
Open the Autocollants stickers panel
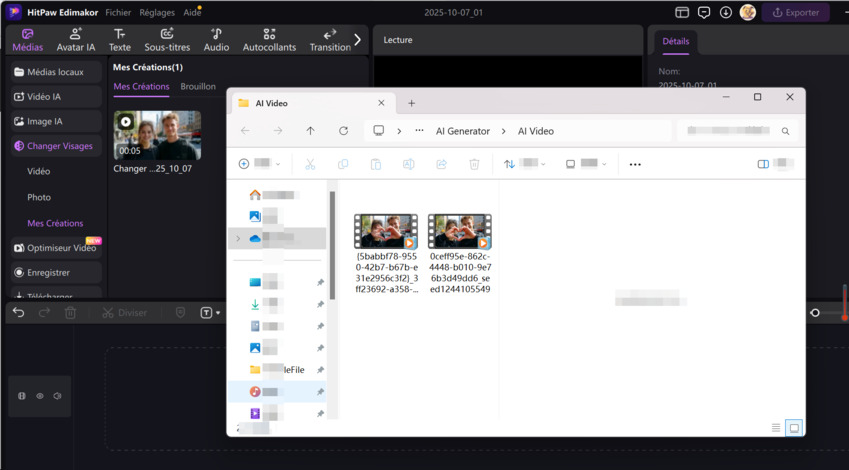click(x=269, y=40)
